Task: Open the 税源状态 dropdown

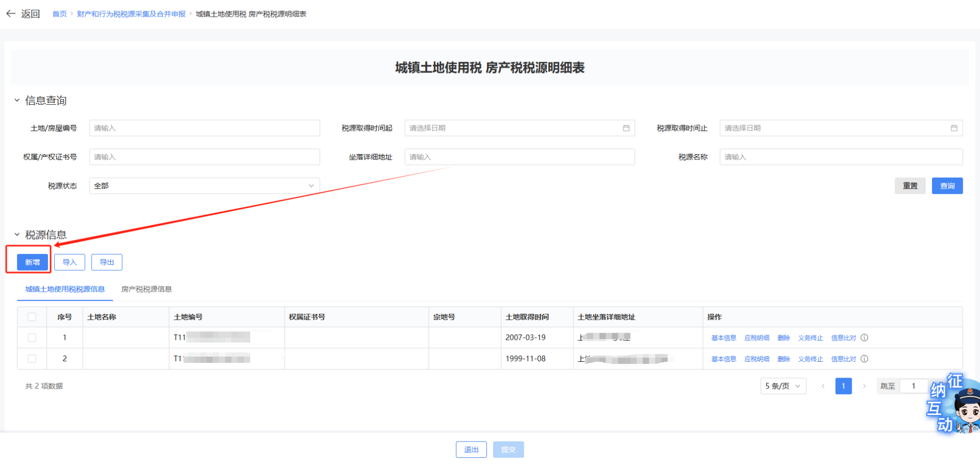Action: pyautogui.click(x=204, y=186)
